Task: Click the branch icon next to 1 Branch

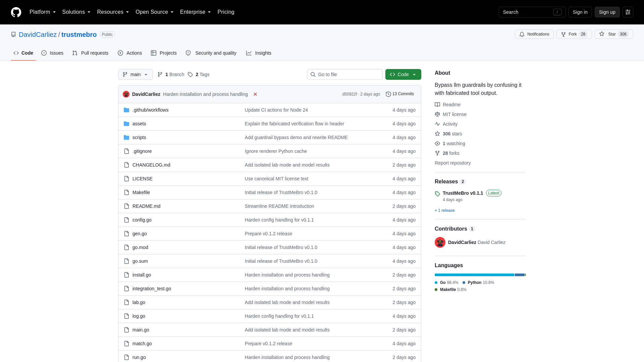Action: tap(160, 74)
